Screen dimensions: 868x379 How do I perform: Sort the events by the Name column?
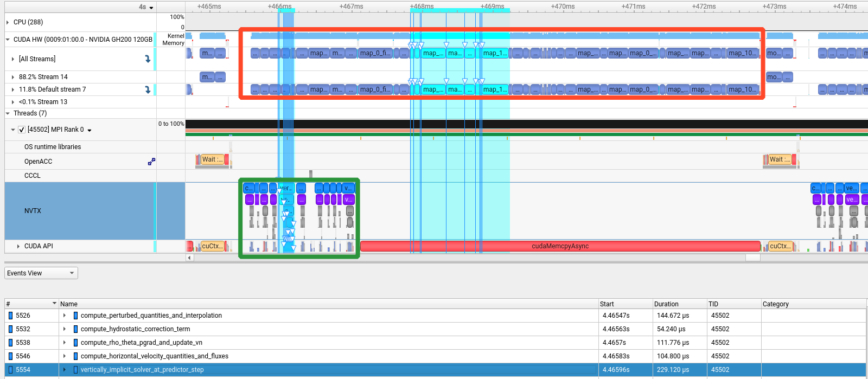[328, 304]
